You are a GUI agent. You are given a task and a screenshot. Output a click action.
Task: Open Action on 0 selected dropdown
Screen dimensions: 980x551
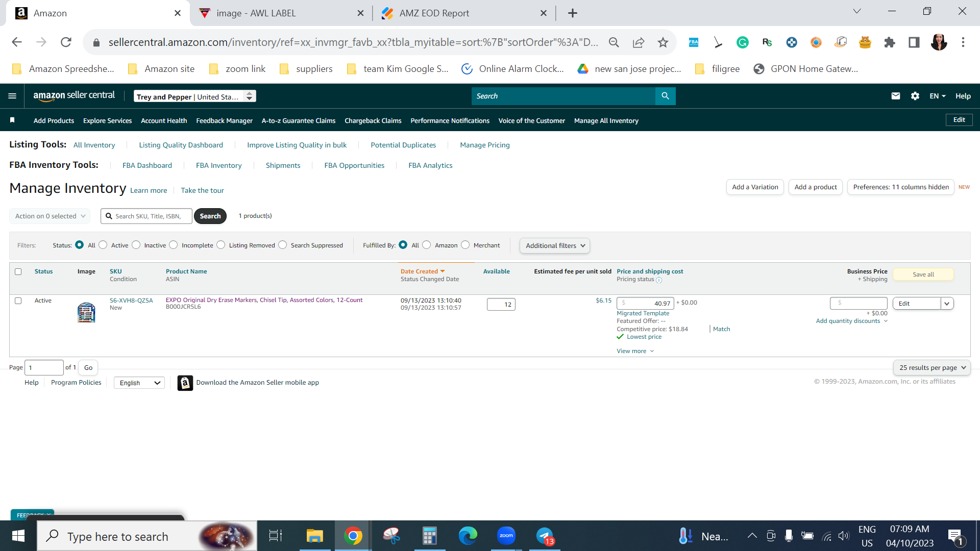(50, 216)
